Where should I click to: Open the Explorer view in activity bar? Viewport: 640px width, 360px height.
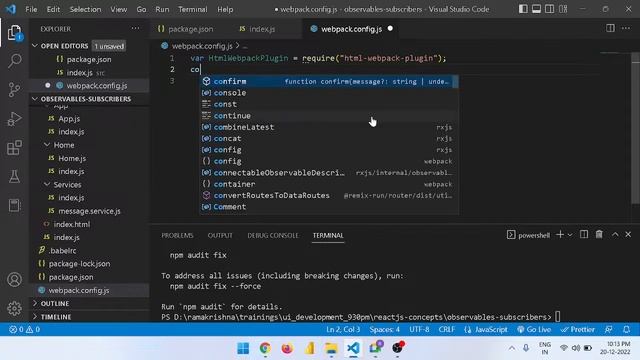pos(14,33)
